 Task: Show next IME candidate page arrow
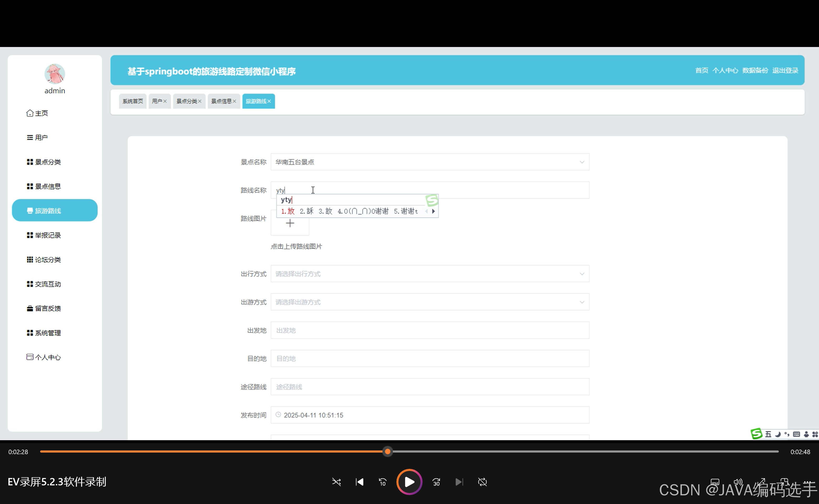433,211
